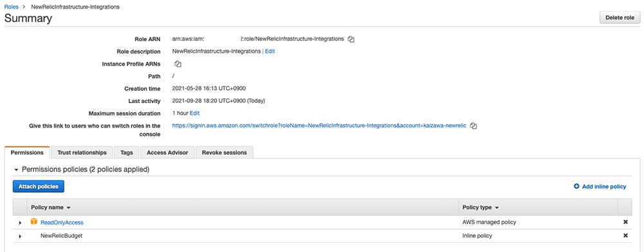Remove the ReadOnlyAccess policy with its X

(x=625, y=222)
